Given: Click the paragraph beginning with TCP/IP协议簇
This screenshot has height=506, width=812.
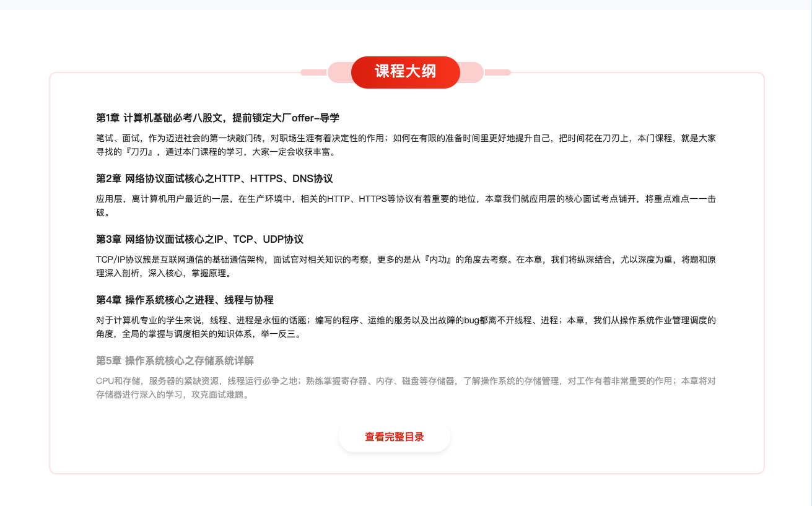Looking at the screenshot, I should click(x=406, y=266).
